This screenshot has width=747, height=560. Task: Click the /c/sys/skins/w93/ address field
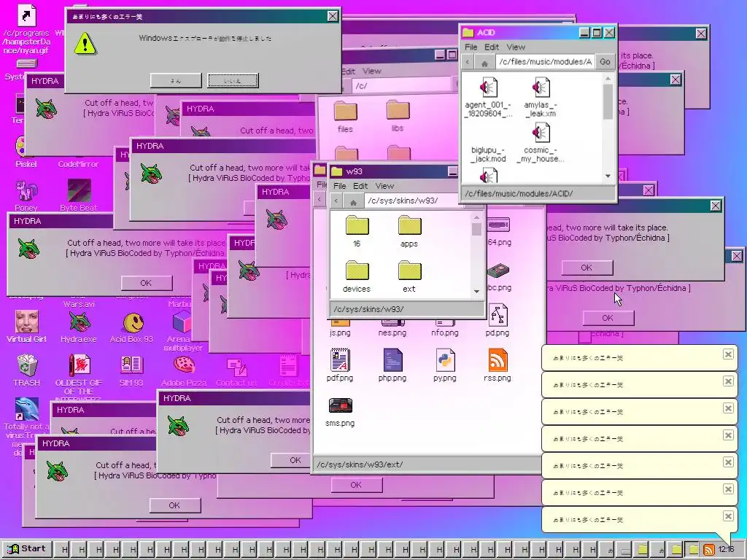point(414,201)
